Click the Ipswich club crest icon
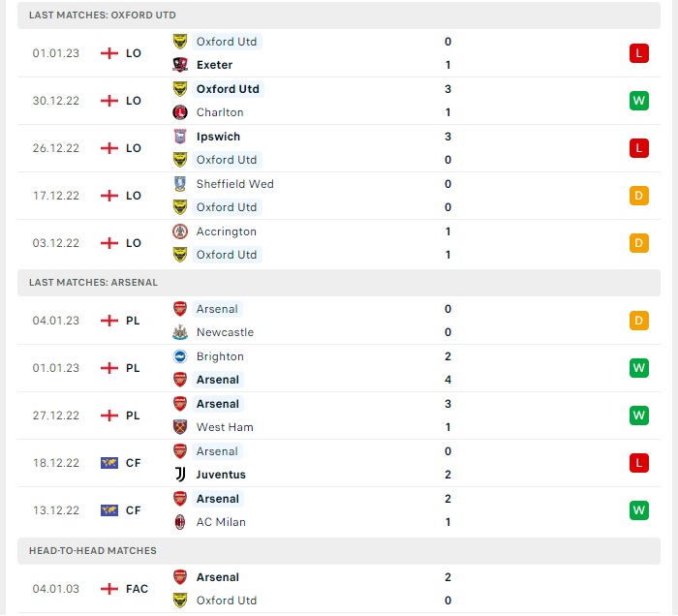 (x=179, y=137)
